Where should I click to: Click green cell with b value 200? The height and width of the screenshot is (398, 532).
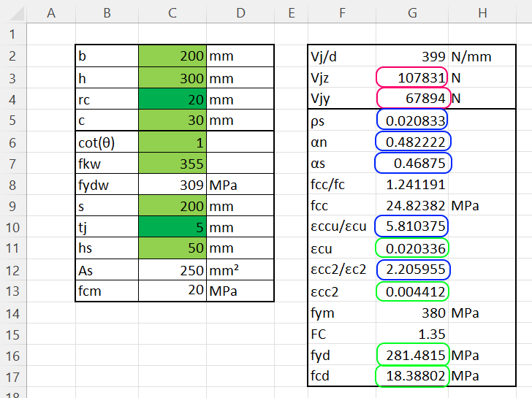tap(172, 56)
